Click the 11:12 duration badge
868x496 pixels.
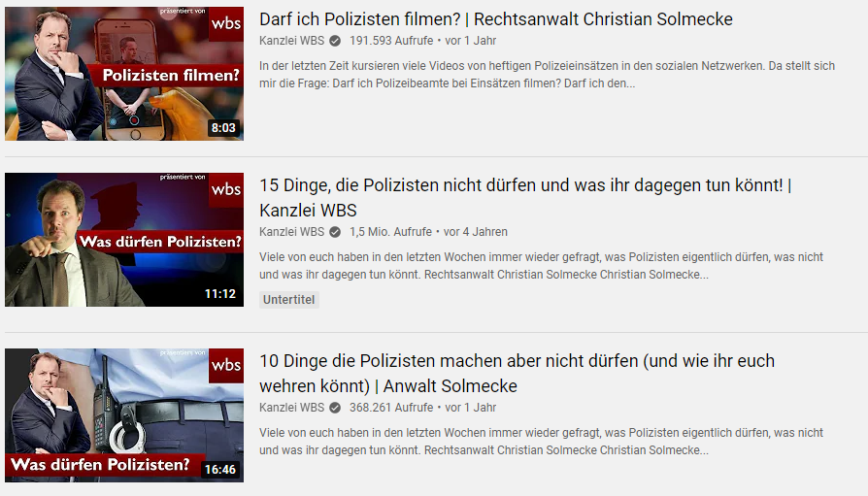pyautogui.click(x=220, y=294)
